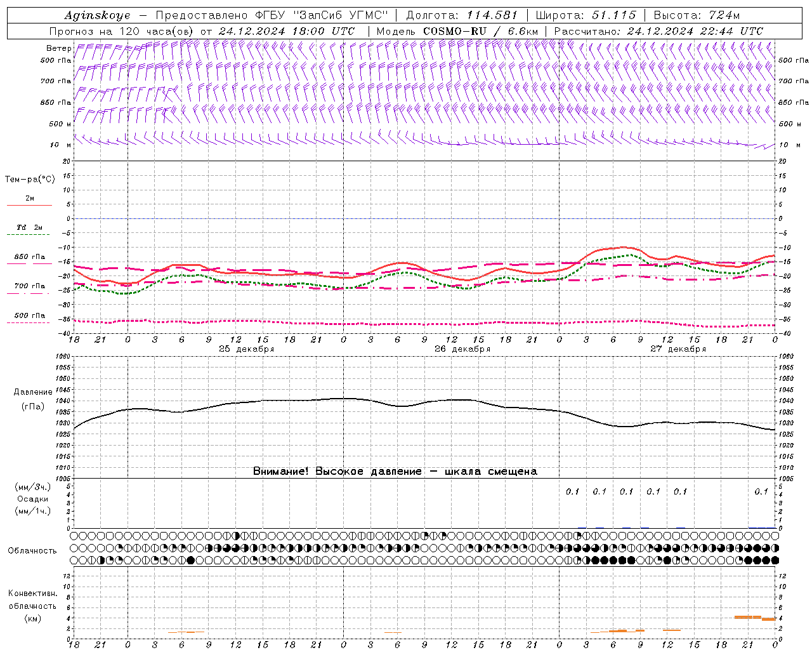Click the forecast line 'Прогноз на 120 часа(ов)'
The image size is (812, 650).
[122, 31]
